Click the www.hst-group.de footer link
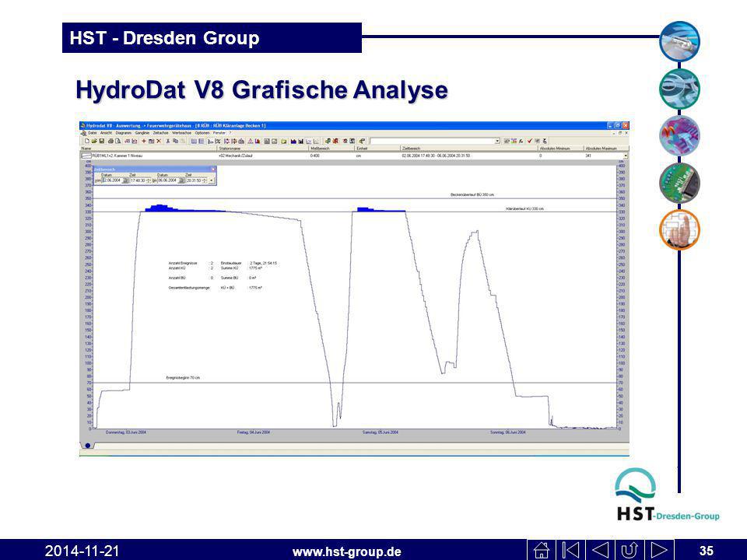Screen dimensions: 747x560 click(346, 551)
